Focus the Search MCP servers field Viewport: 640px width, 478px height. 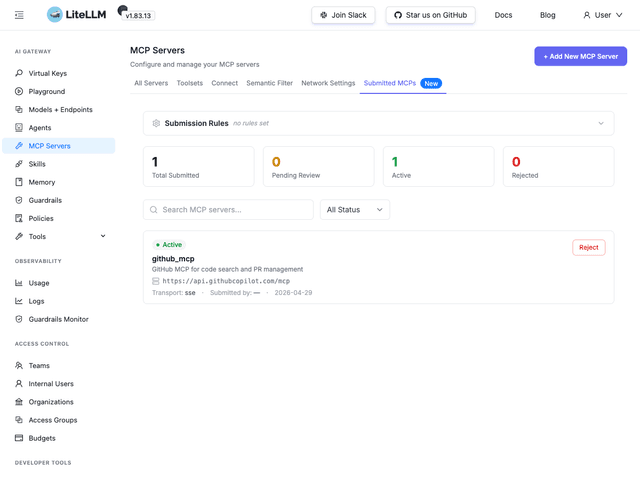pyautogui.click(x=228, y=210)
